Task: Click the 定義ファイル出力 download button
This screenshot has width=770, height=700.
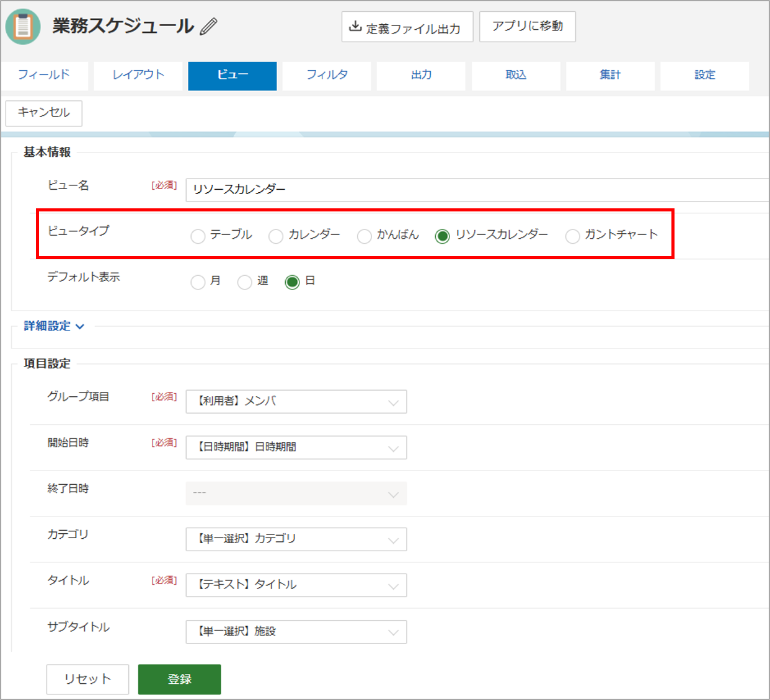Action: 407,27
